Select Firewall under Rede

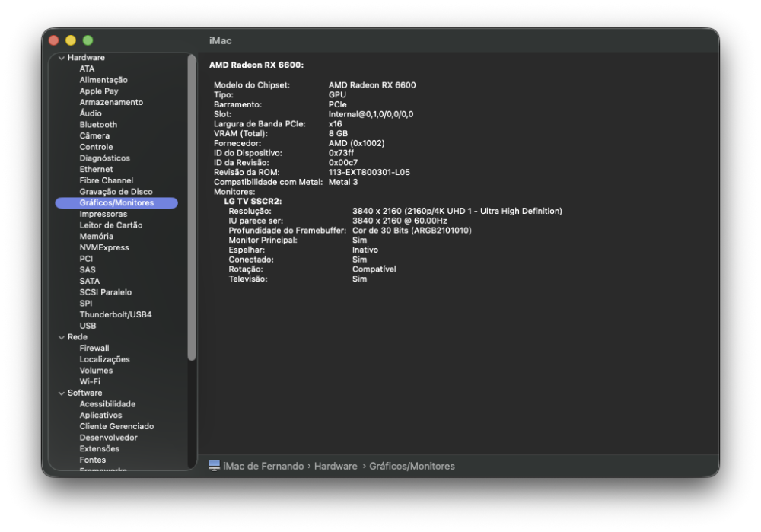point(94,348)
